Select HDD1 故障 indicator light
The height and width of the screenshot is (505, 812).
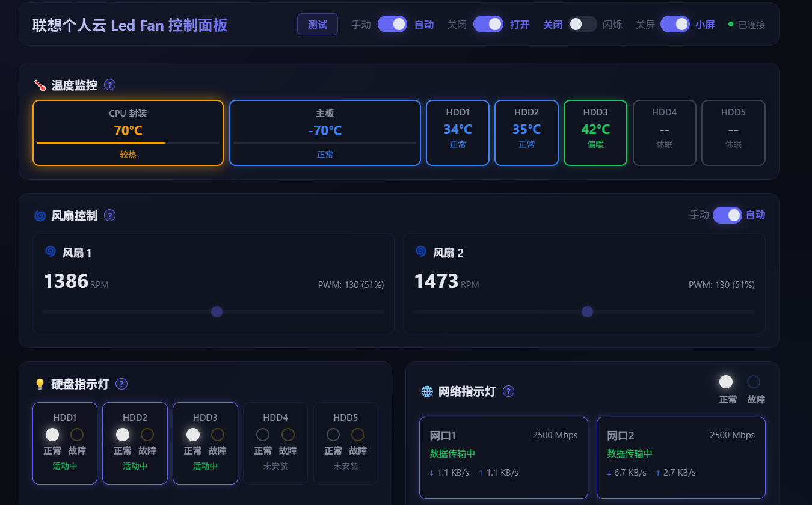pyautogui.click(x=77, y=435)
